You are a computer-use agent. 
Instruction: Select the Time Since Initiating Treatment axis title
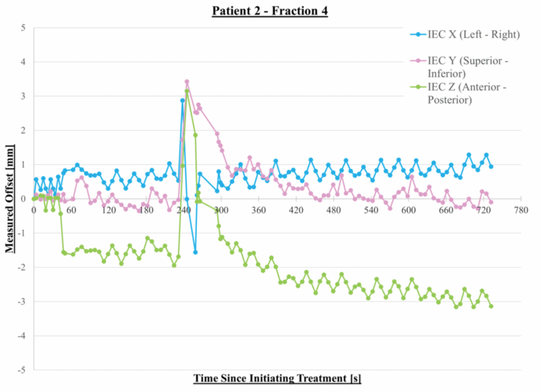277,378
